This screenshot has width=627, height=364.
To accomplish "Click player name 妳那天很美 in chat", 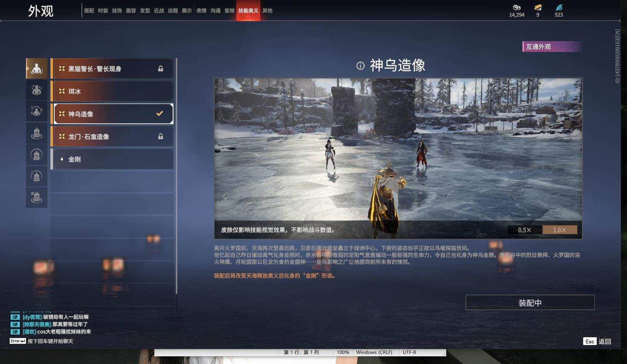I will point(37,324).
